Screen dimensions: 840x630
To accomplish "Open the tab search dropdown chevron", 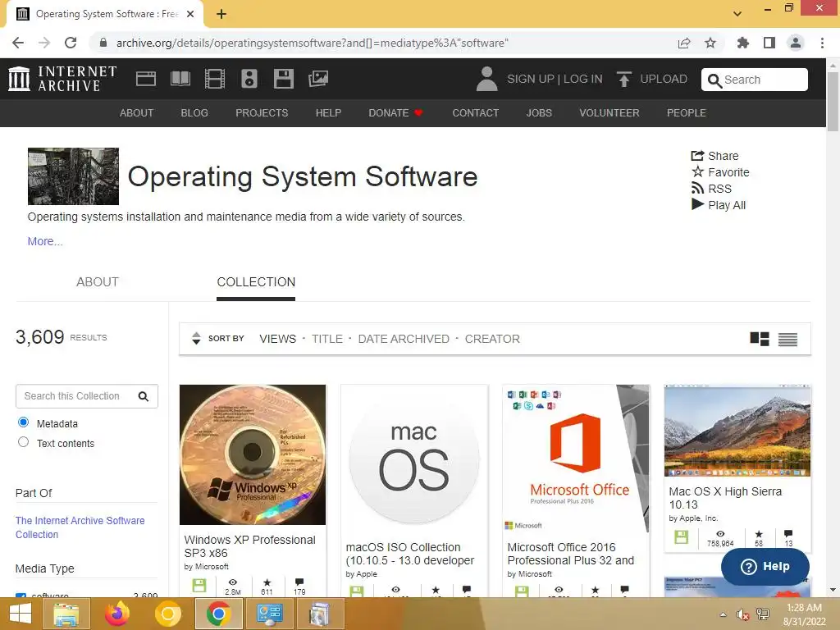I will 737,14.
